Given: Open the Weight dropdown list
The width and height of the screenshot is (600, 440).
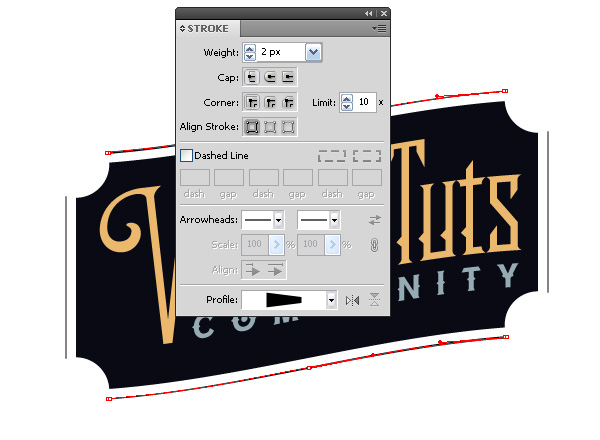Looking at the screenshot, I should point(313,52).
